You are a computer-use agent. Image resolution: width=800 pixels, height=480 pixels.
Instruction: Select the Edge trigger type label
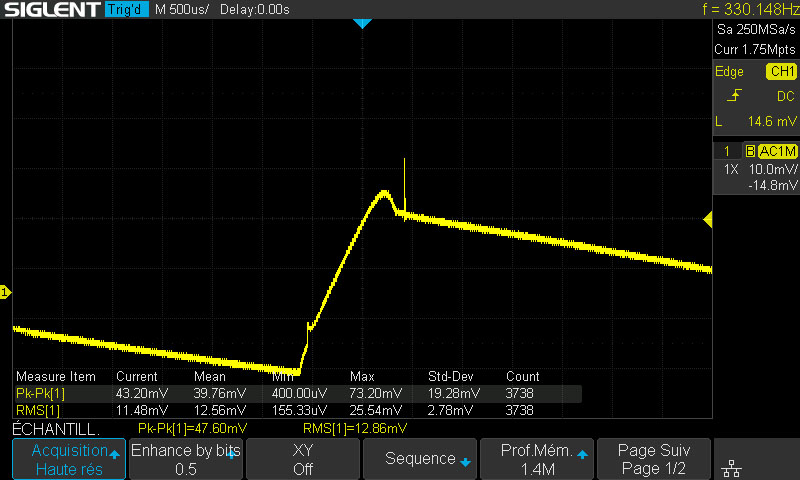pyautogui.click(x=729, y=71)
